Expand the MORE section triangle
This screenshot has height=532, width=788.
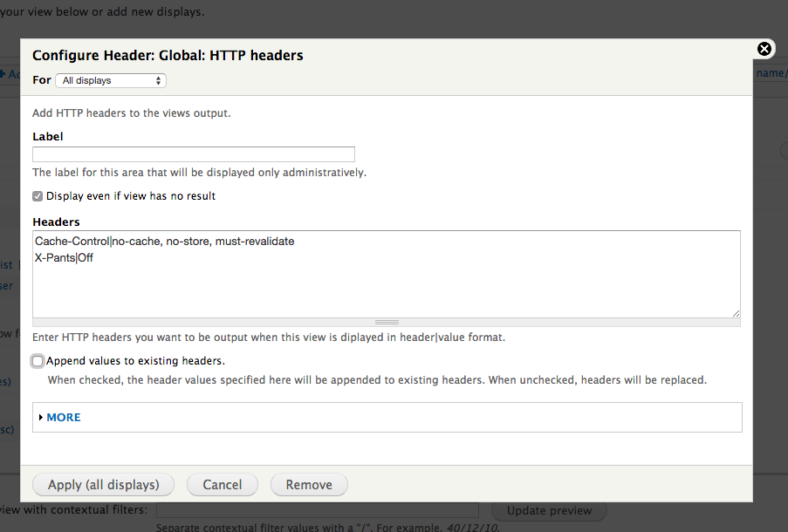[x=41, y=418]
